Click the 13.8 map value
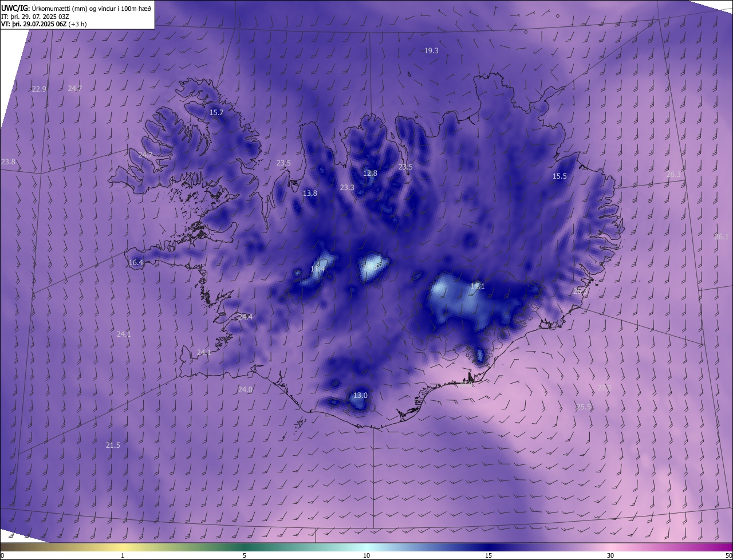 pyautogui.click(x=310, y=193)
